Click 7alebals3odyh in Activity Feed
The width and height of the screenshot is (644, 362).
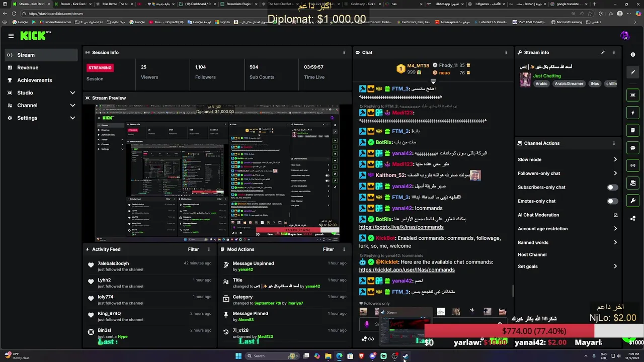click(x=113, y=263)
